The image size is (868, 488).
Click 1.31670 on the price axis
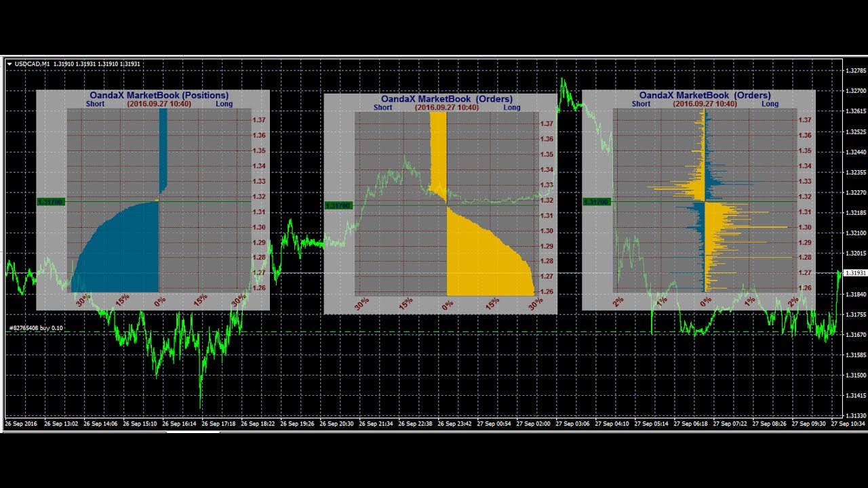pos(855,335)
